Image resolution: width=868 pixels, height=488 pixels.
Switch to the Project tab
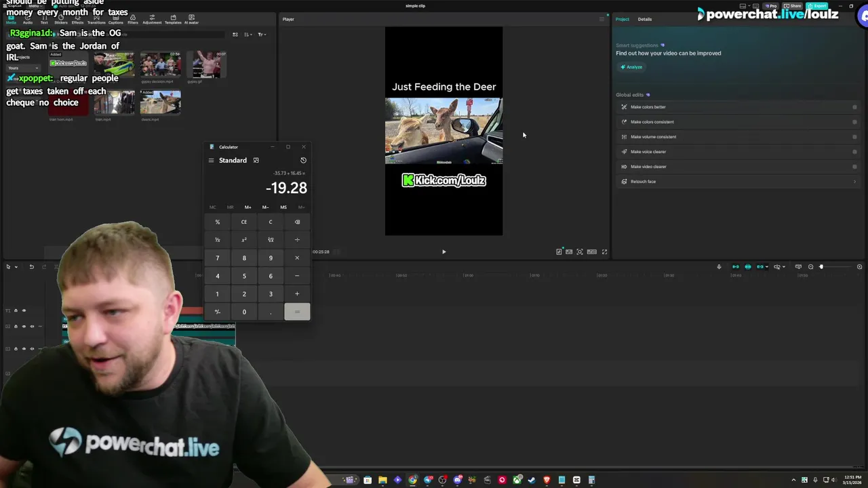(x=623, y=19)
